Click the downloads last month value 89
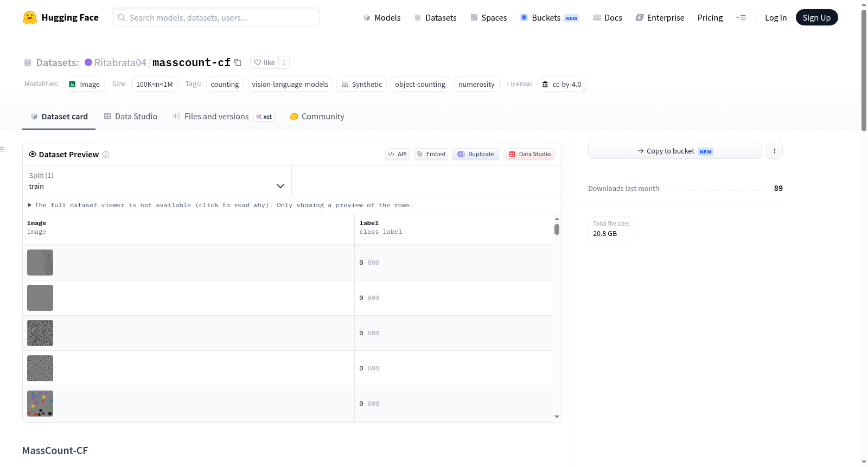868x467 pixels. [778, 188]
